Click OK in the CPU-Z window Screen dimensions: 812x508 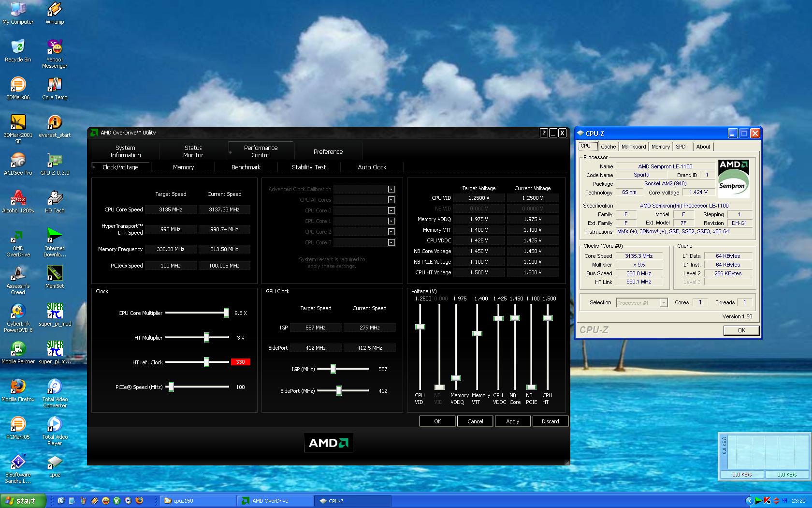tap(741, 330)
